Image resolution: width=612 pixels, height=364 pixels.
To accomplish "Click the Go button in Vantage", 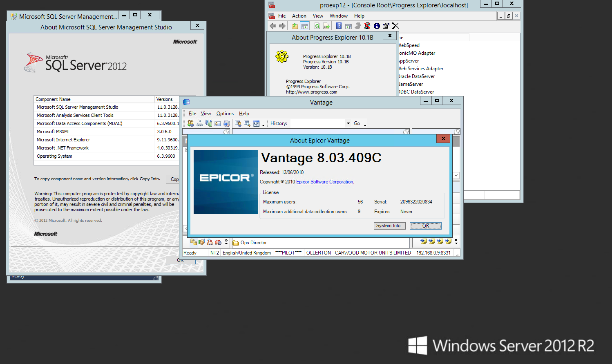I will click(357, 123).
